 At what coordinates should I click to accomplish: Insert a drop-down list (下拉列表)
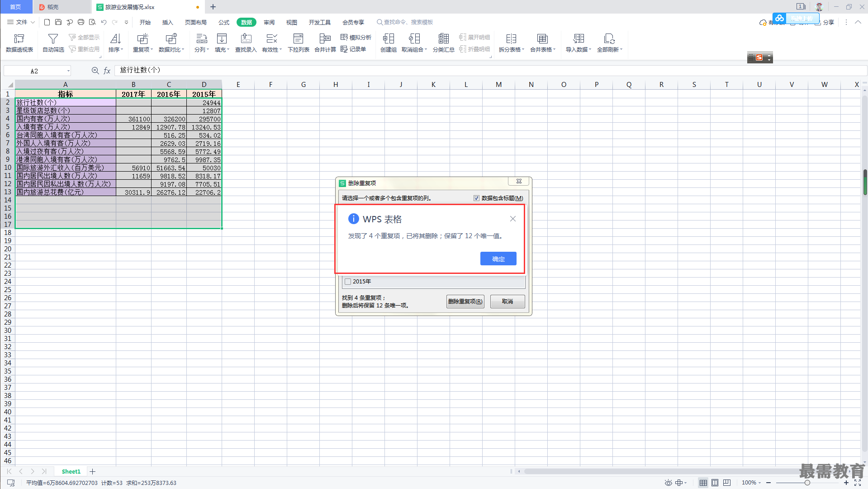coord(298,43)
